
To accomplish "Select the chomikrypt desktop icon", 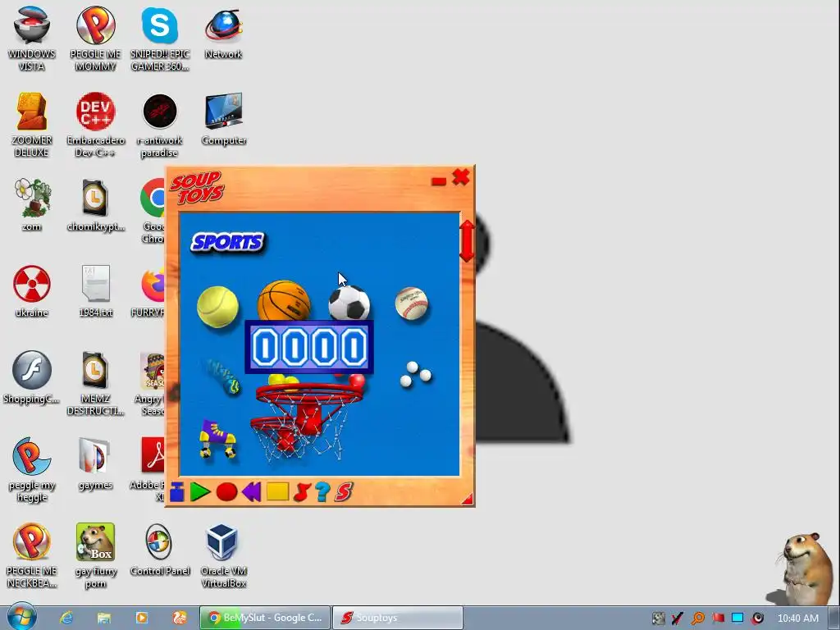I will coord(95,204).
